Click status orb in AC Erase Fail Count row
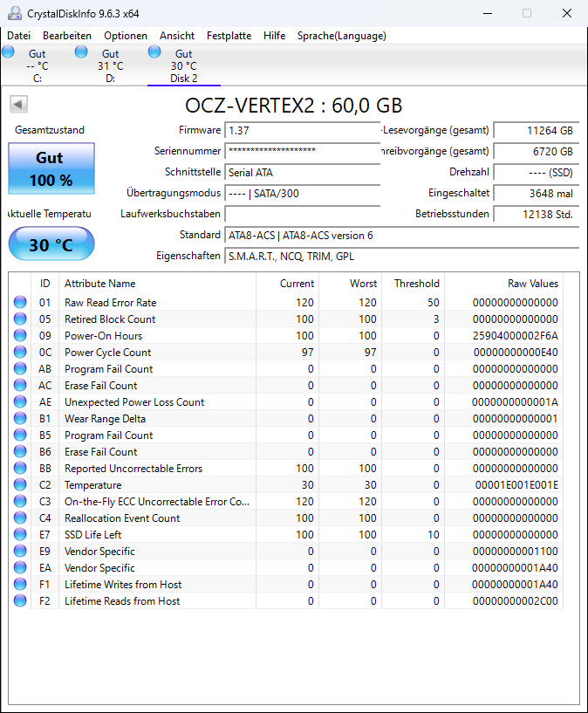The image size is (588, 713). click(x=20, y=385)
